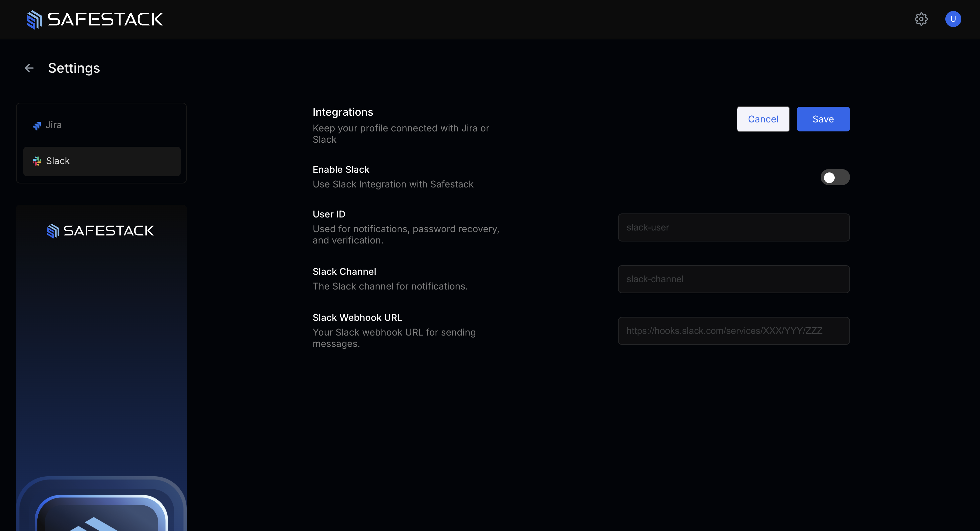The height and width of the screenshot is (531, 980).
Task: Go back using the left arrow
Action: pyautogui.click(x=29, y=68)
